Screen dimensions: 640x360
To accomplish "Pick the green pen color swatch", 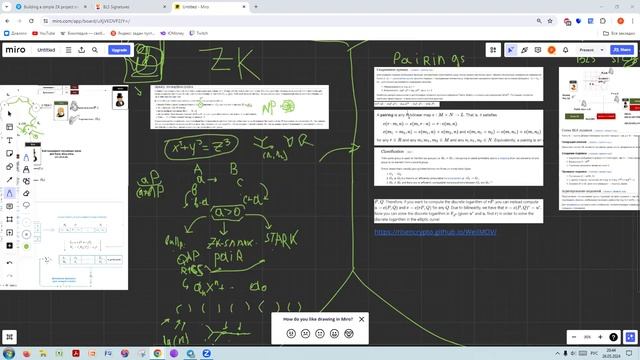I will click(x=27, y=247).
